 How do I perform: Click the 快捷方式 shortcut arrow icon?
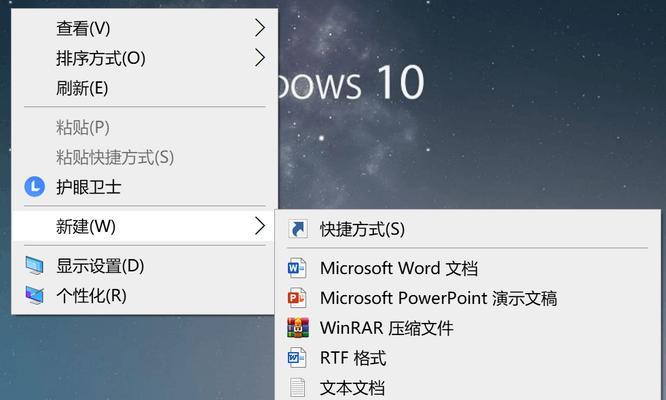[x=298, y=229]
